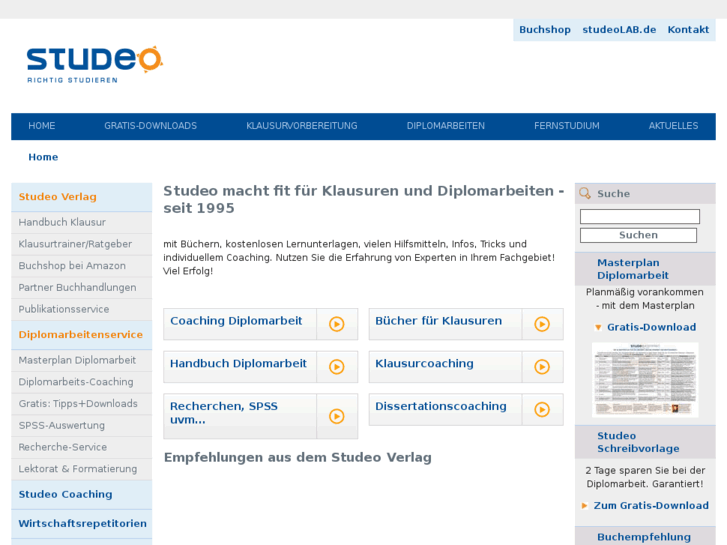This screenshot has width=727, height=545.
Task: Click the Buchempfehlung heading
Action: [x=644, y=537]
